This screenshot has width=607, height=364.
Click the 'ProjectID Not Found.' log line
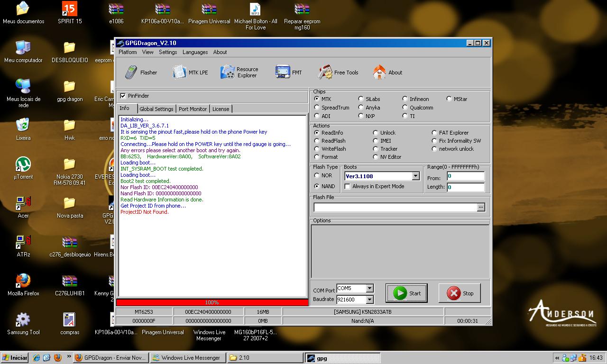[x=145, y=212]
